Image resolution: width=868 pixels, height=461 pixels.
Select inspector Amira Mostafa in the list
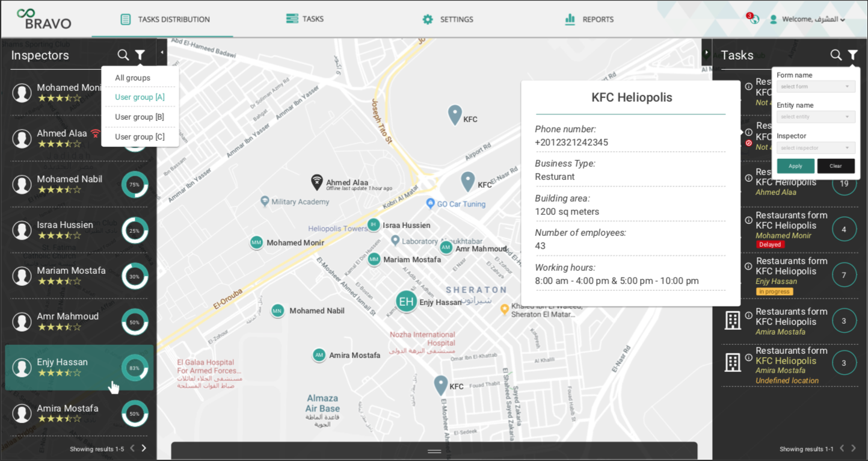pos(79,413)
